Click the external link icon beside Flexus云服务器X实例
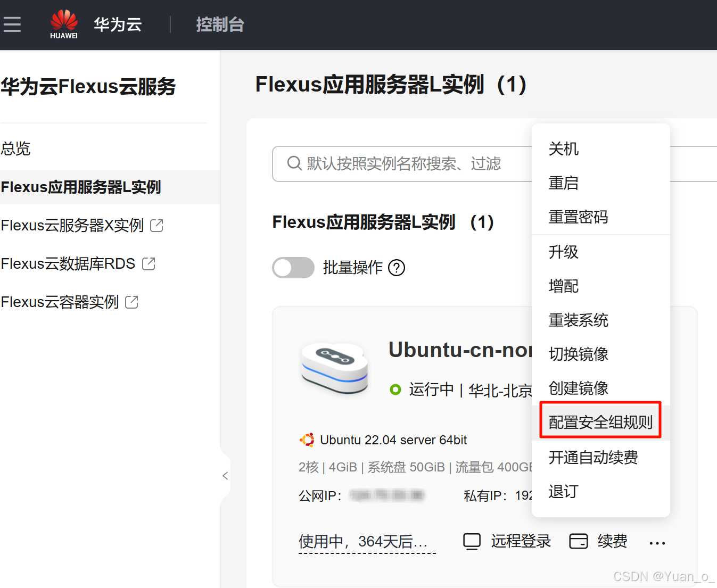This screenshot has width=717, height=588. (x=156, y=226)
